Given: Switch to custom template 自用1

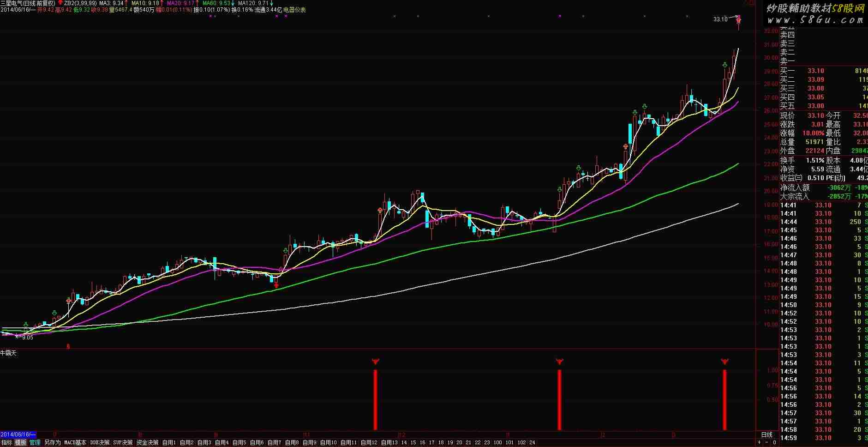Looking at the screenshot, I should point(169,442).
